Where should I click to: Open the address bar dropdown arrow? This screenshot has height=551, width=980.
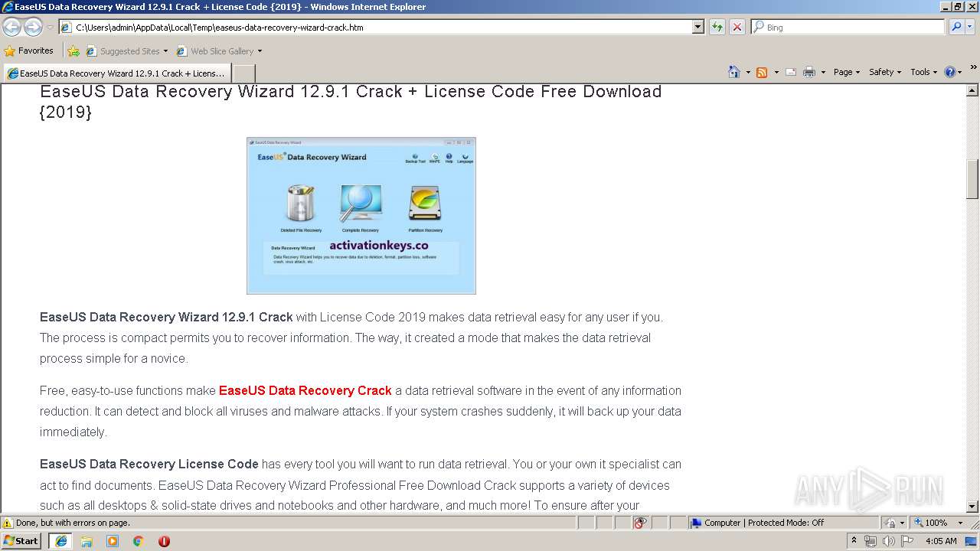point(697,27)
